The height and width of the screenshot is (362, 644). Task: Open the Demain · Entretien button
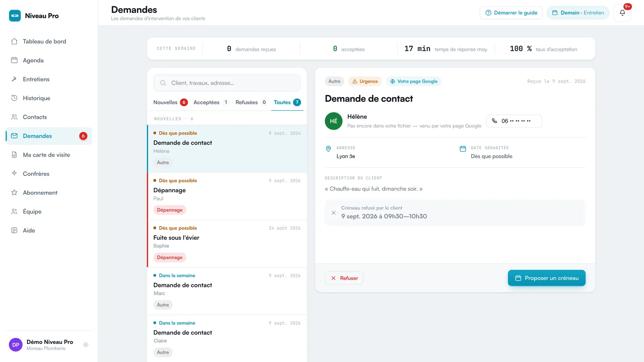click(578, 13)
